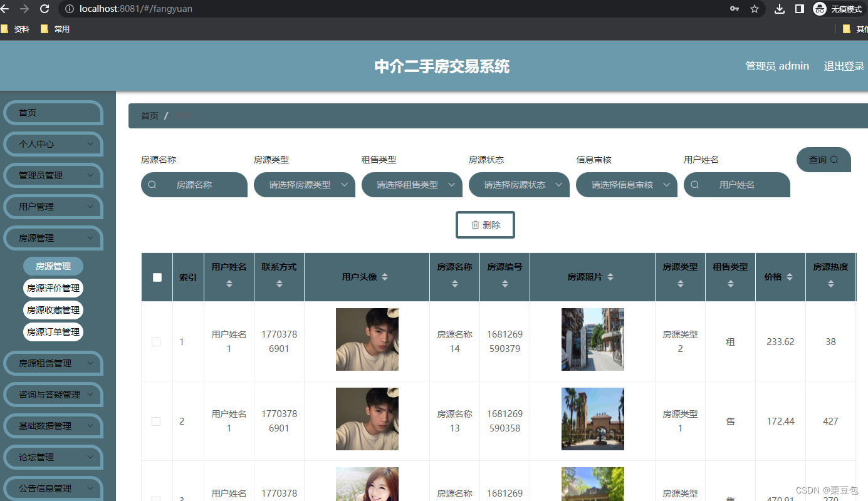
Task: Click the incognito 无痕模式 icon
Action: [820, 9]
